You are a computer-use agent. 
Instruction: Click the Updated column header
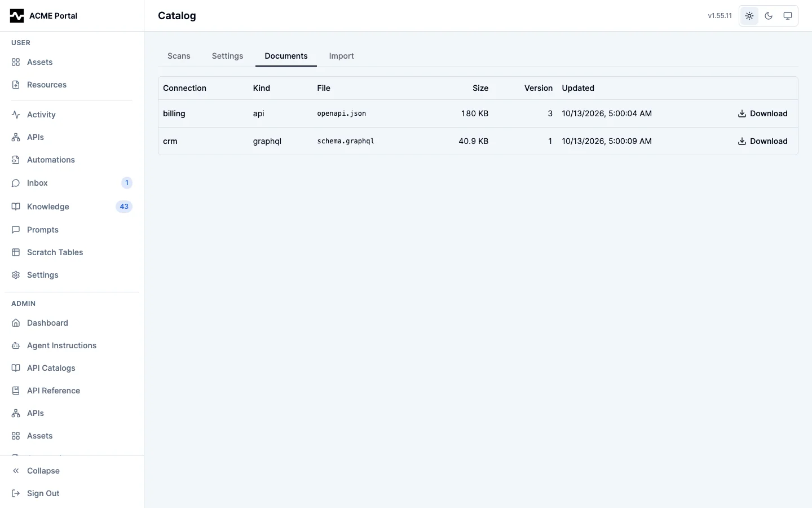(x=578, y=88)
